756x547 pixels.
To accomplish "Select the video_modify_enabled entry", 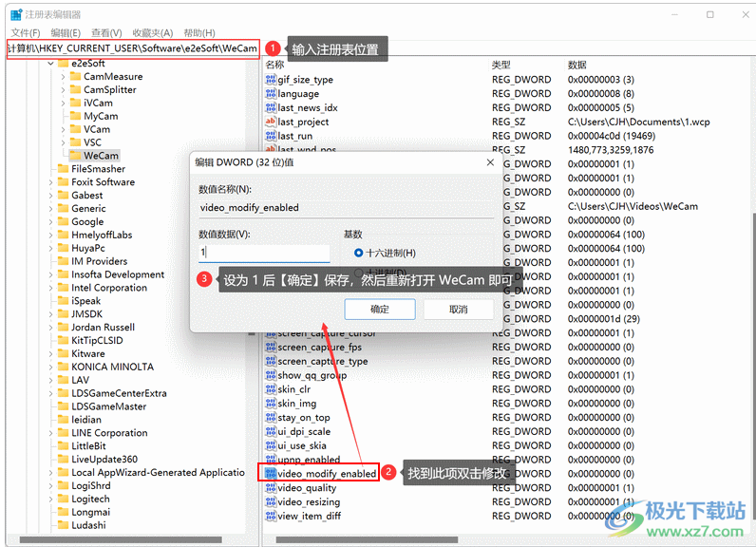I will [327, 474].
